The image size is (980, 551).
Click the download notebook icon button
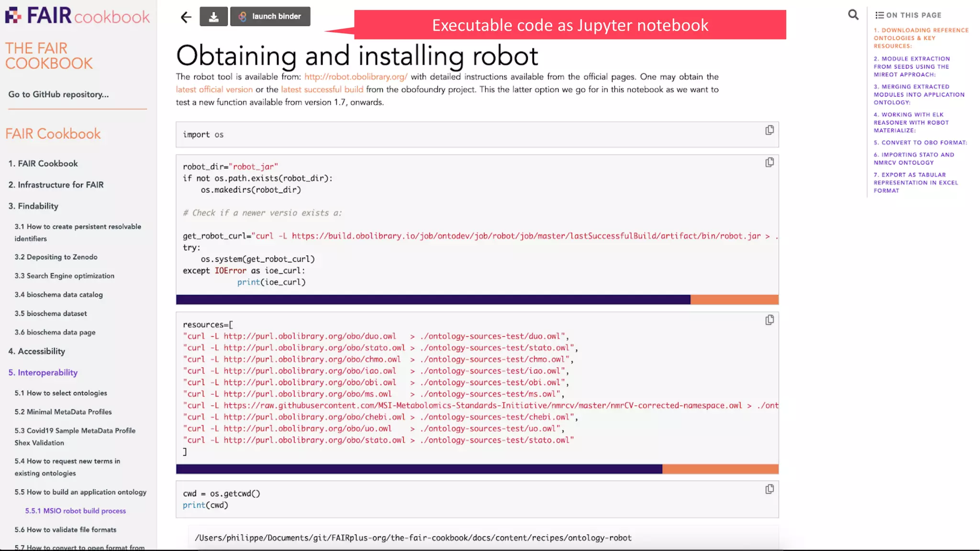pyautogui.click(x=213, y=17)
